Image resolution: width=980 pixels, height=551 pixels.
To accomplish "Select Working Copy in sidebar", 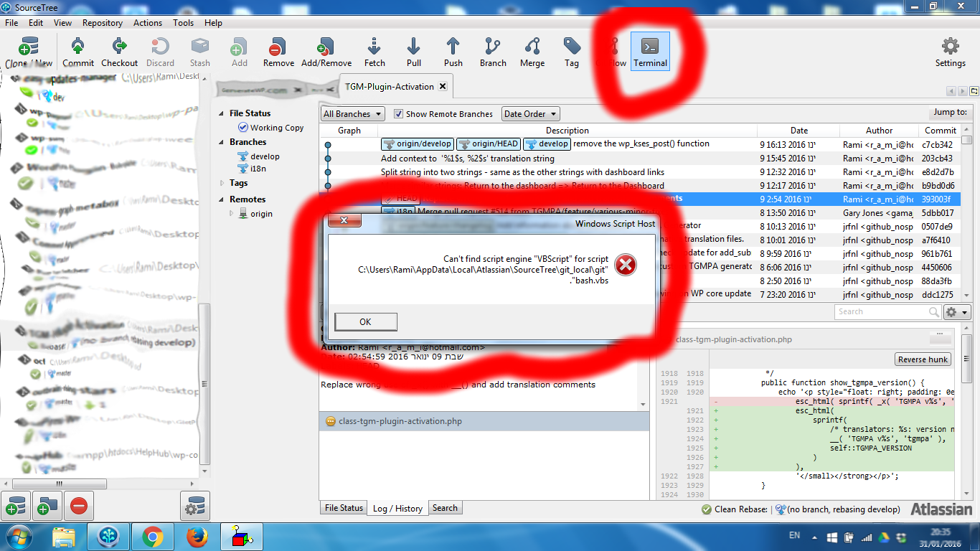I will click(277, 128).
